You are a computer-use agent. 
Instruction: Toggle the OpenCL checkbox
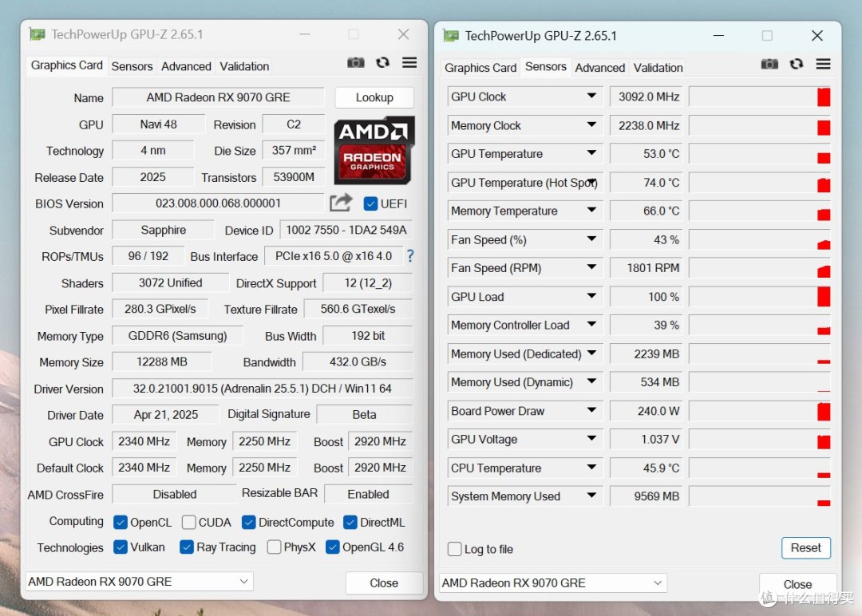(121, 522)
